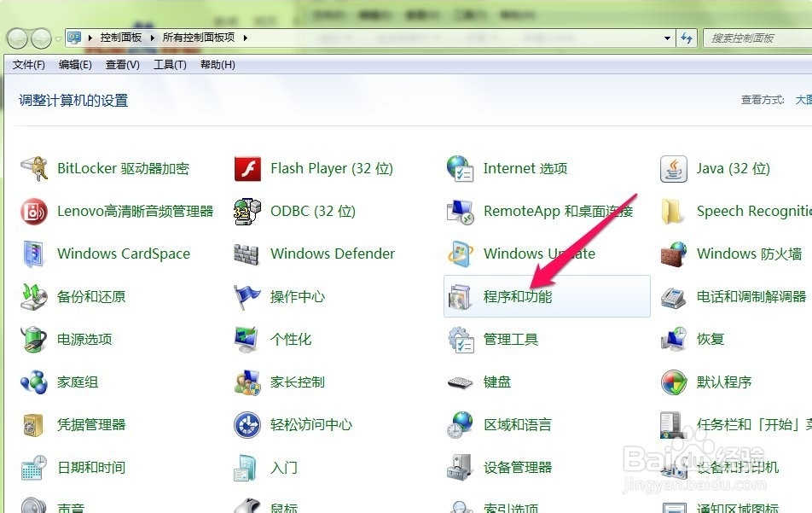812x513 pixels.
Task: Click the 家长控制 icon
Action: click(247, 382)
